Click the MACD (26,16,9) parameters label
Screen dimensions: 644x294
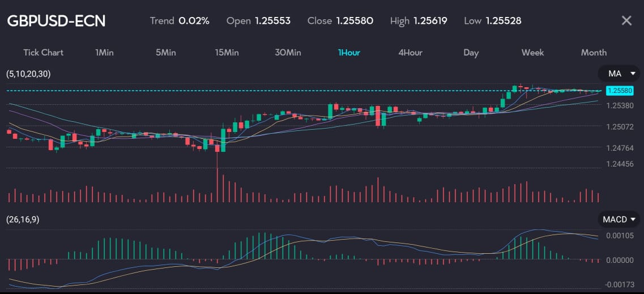23,219
